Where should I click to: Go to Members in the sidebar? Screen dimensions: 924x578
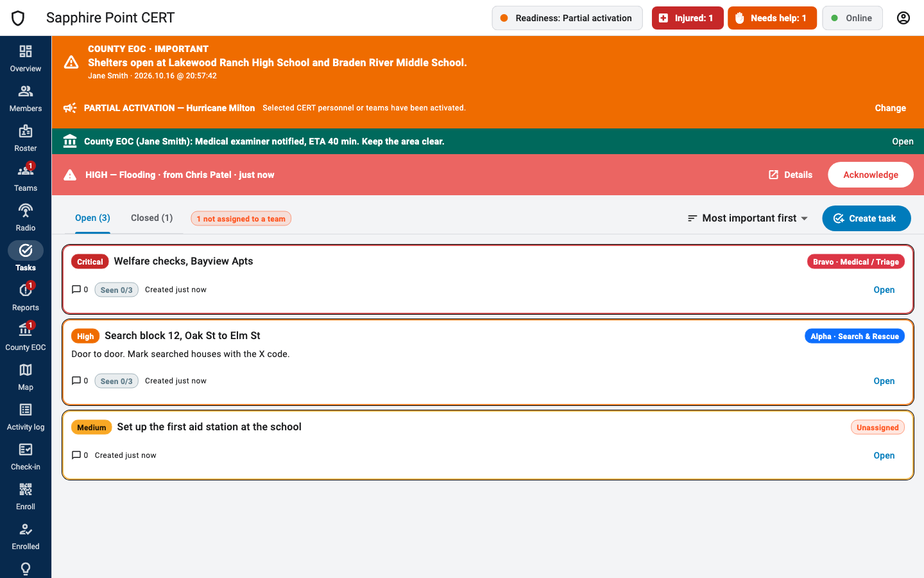click(x=26, y=98)
